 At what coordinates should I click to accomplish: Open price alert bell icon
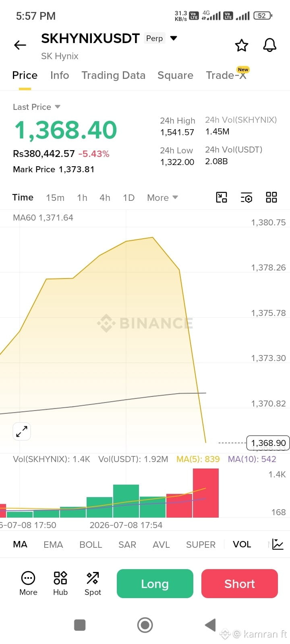point(270,45)
